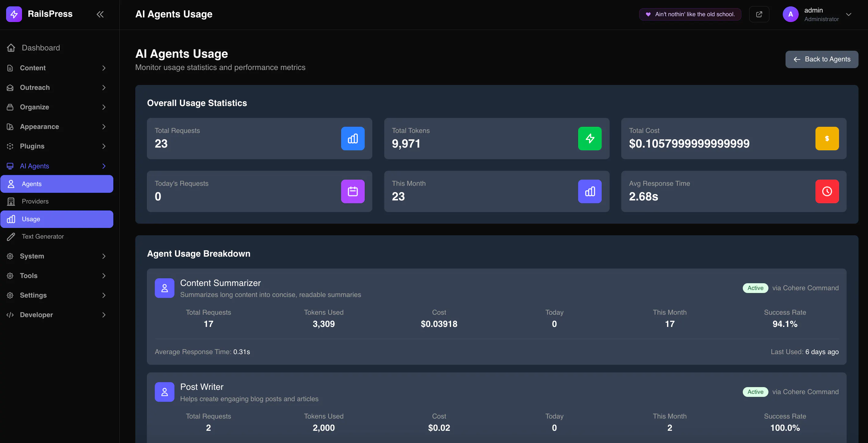Click the AI Agents sidebar label
The width and height of the screenshot is (868, 443).
click(35, 166)
